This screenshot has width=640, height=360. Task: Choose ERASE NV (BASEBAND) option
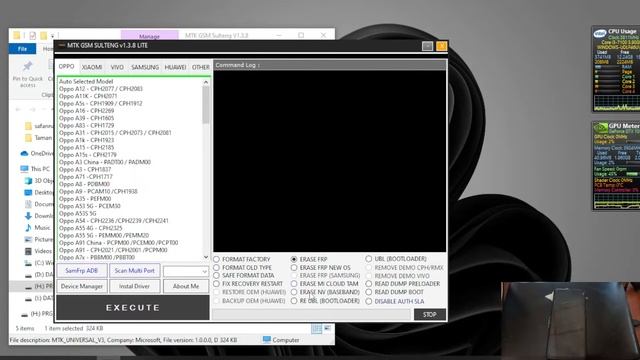pyautogui.click(x=325, y=292)
